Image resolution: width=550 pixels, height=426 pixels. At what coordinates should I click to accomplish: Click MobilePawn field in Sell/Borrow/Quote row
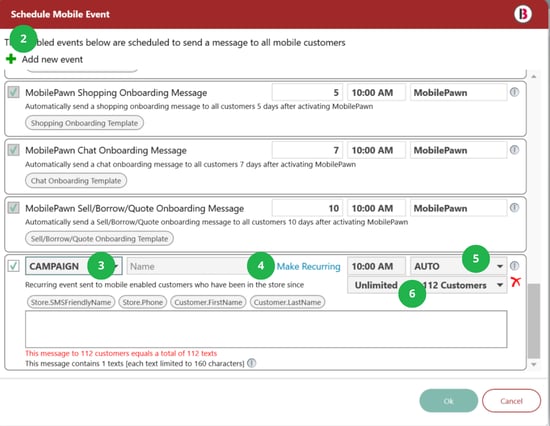pyautogui.click(x=458, y=208)
